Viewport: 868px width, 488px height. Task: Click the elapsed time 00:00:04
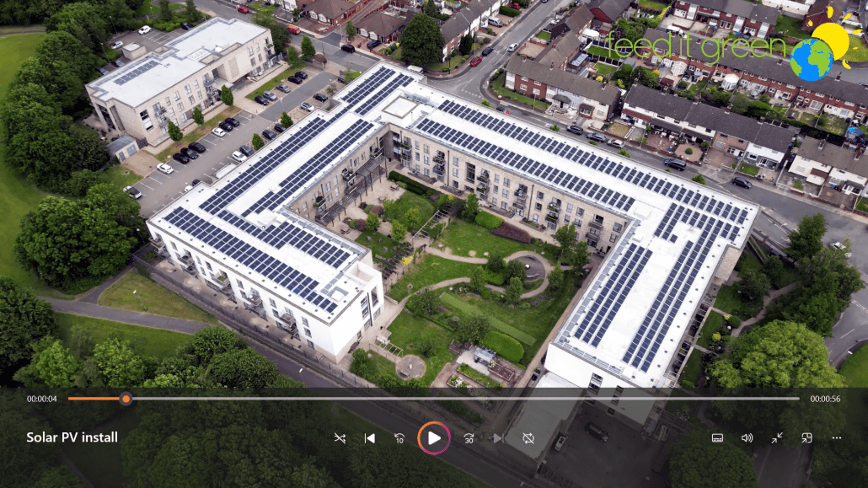point(41,400)
